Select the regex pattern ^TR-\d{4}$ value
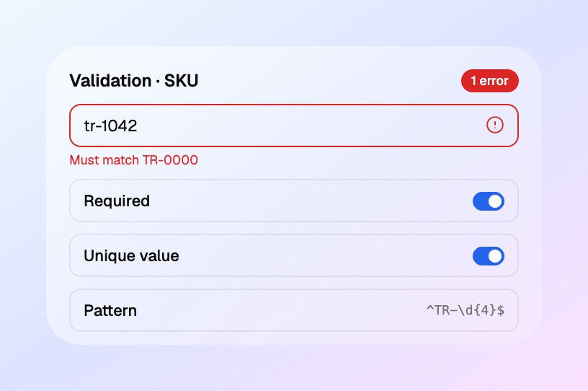Image resolution: width=588 pixels, height=391 pixels. pos(465,310)
